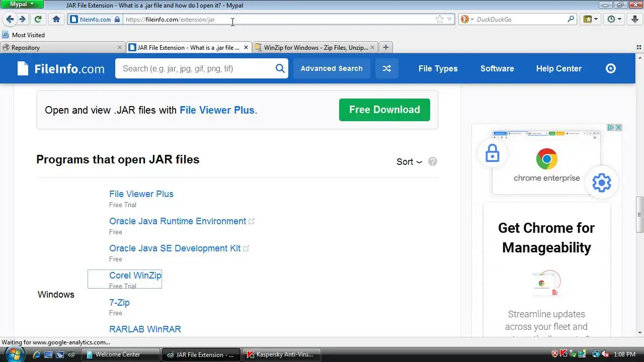
Task: Click the random shuffle icon button
Action: [386, 68]
